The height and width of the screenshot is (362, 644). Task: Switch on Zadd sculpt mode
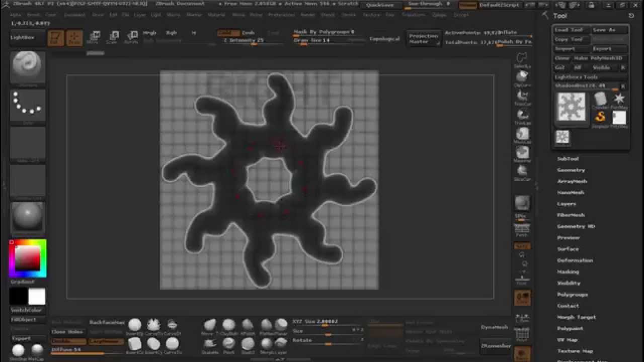[x=228, y=33]
